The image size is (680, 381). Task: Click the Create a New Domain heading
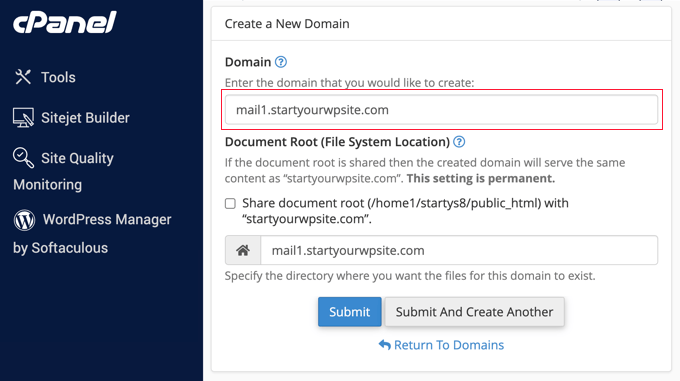tap(287, 24)
